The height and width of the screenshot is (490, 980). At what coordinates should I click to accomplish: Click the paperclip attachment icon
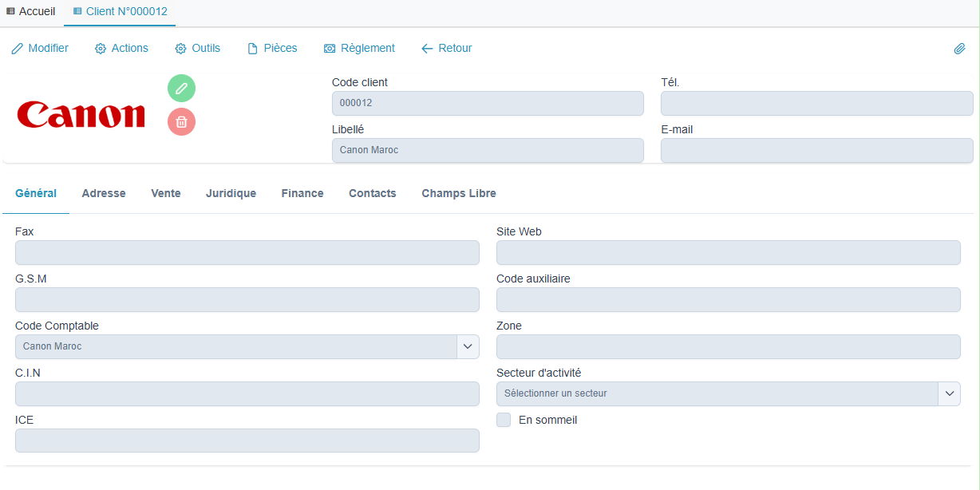click(960, 49)
